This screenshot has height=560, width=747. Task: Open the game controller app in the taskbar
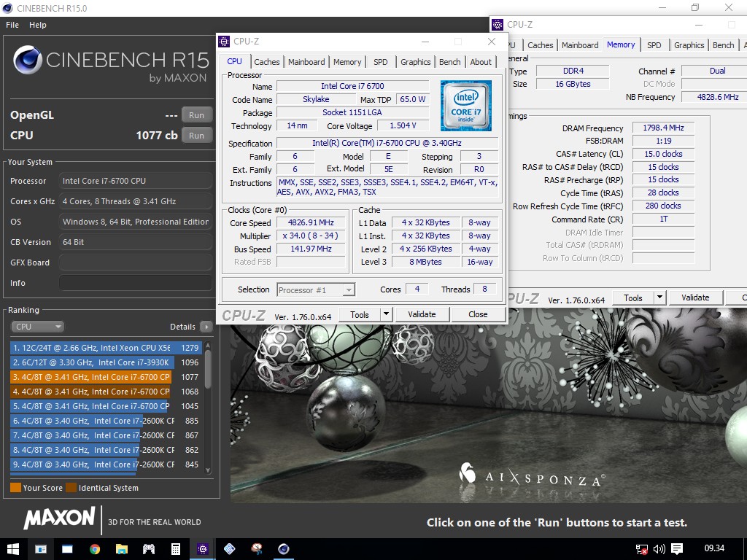(149, 549)
